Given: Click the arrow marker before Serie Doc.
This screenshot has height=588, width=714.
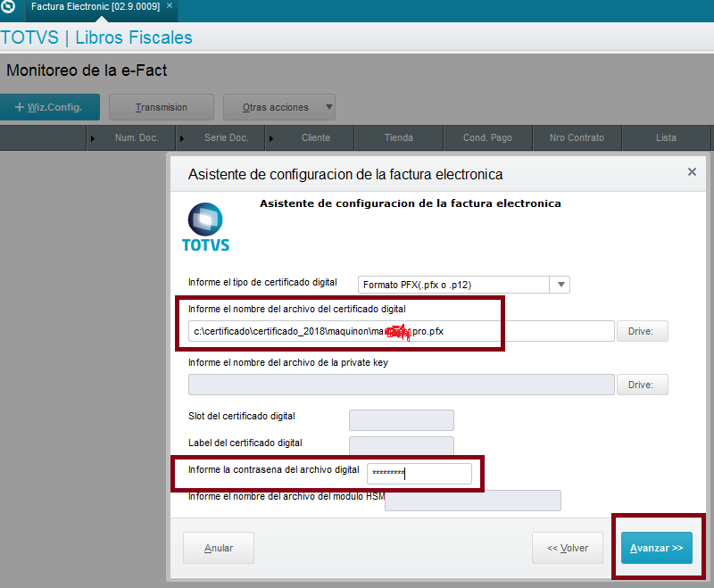Looking at the screenshot, I should click(182, 138).
